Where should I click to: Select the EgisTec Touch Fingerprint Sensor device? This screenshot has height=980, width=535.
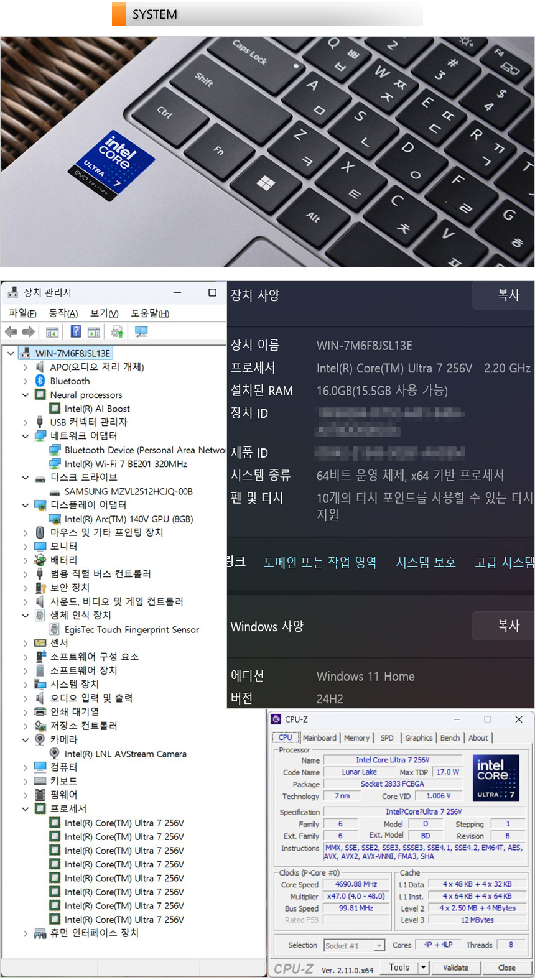pyautogui.click(x=131, y=630)
